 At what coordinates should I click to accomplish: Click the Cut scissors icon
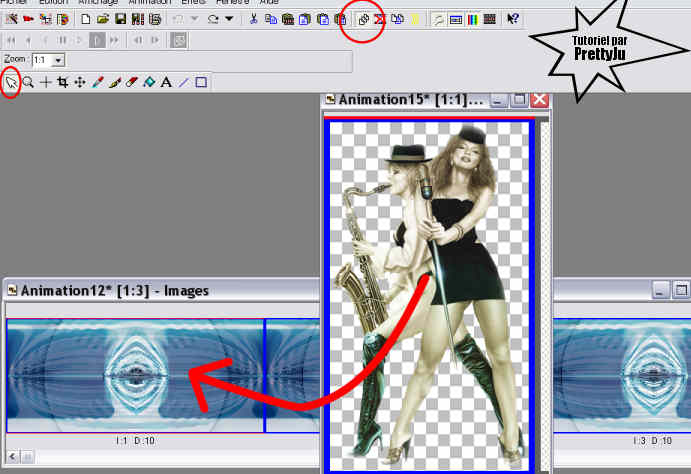(254, 19)
